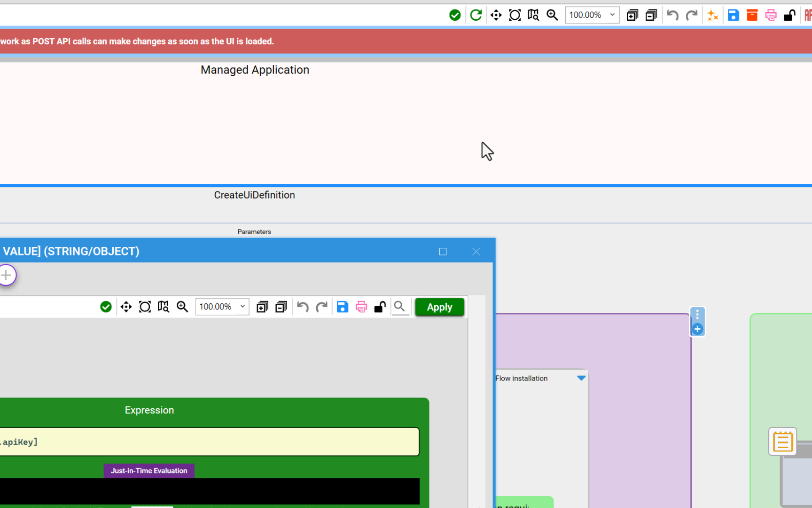Click the round plus button in the dialog
This screenshot has height=508, width=812.
point(7,275)
